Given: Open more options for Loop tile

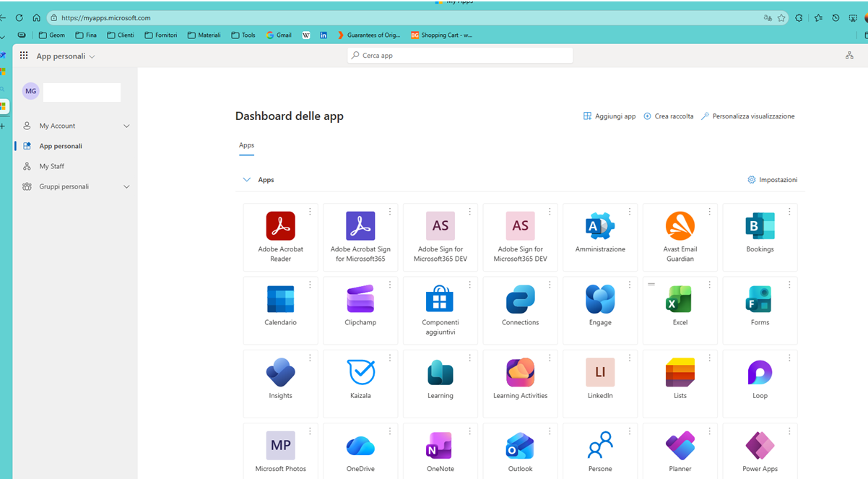Looking at the screenshot, I should [789, 358].
